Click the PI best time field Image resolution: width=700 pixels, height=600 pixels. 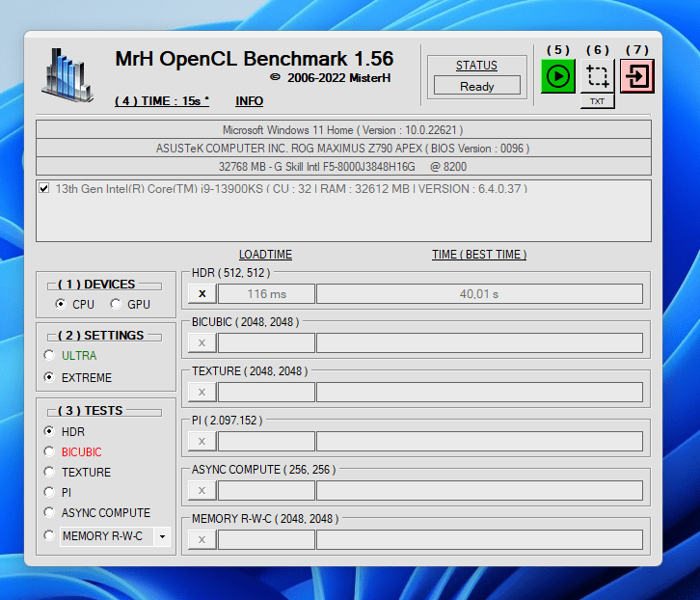pos(479,441)
